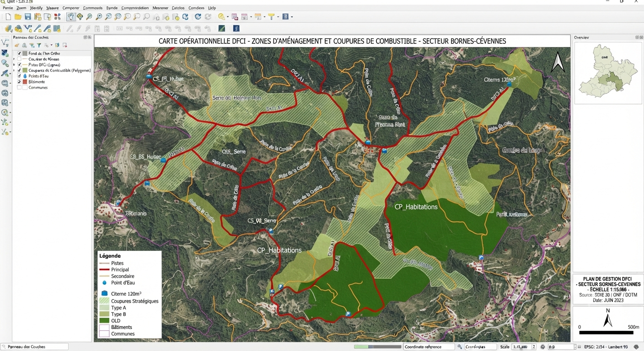Viewport: 644px width, 351px height.
Task: Enable the Communes layer checkbox
Action: click(19, 87)
